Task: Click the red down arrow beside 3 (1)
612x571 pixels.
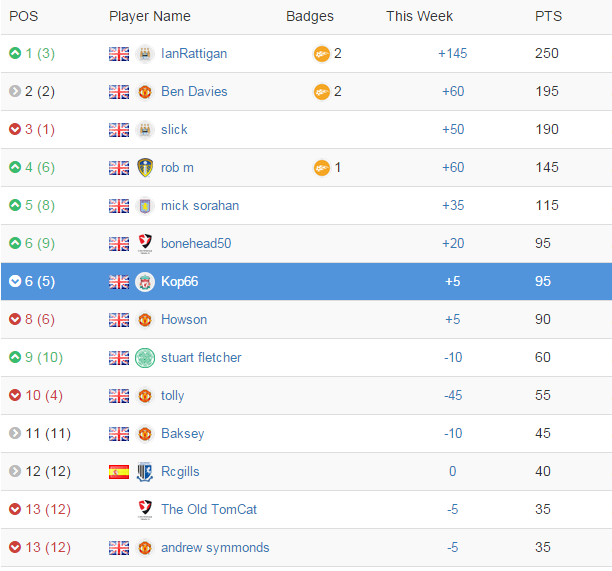Action: click(x=15, y=129)
